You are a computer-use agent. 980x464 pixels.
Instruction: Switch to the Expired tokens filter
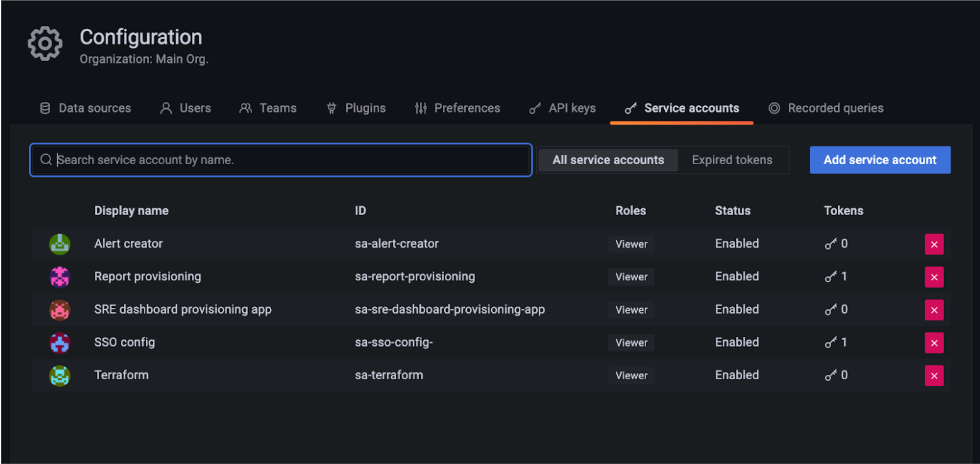click(x=732, y=160)
